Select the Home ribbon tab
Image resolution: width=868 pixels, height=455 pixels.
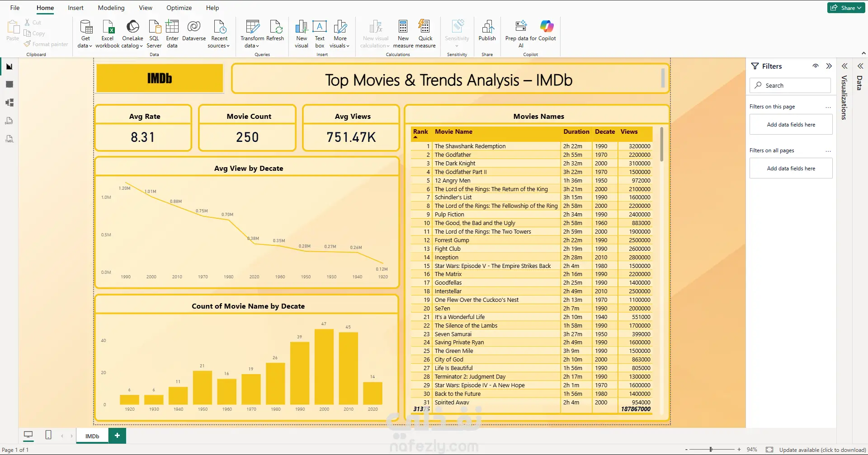(45, 8)
